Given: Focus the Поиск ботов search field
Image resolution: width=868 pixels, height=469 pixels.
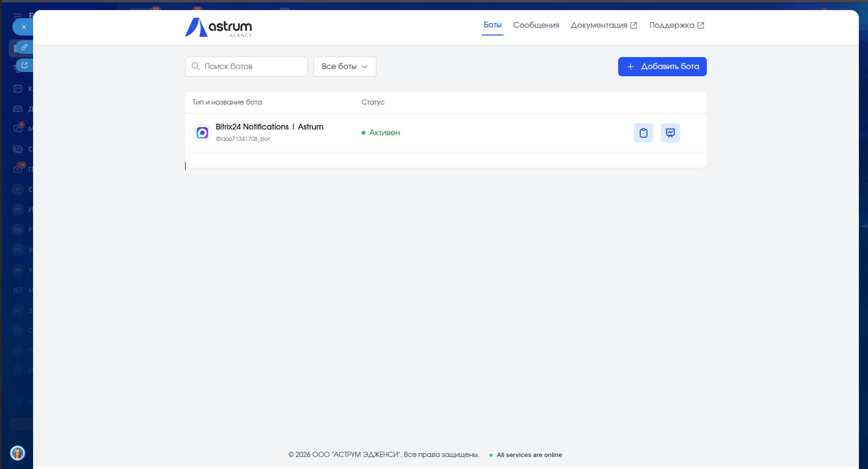Looking at the screenshot, I should tap(246, 67).
